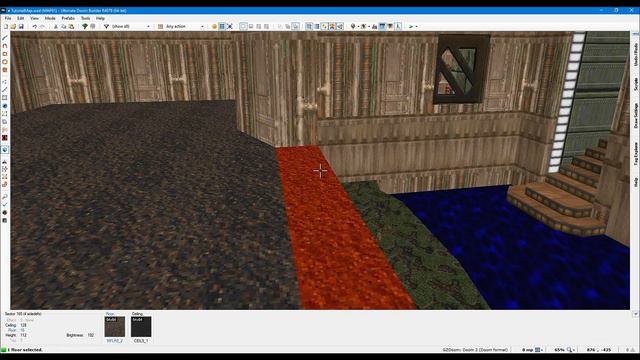Click the merge geometry crossed-arrows icon
This screenshot has width=640, height=360.
point(229,27)
